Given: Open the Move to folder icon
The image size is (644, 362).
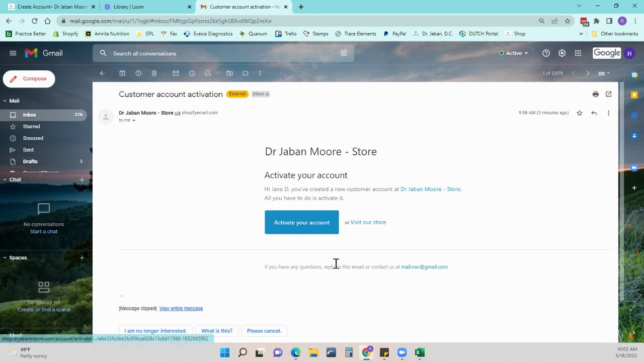Looking at the screenshot, I should coord(229,73).
